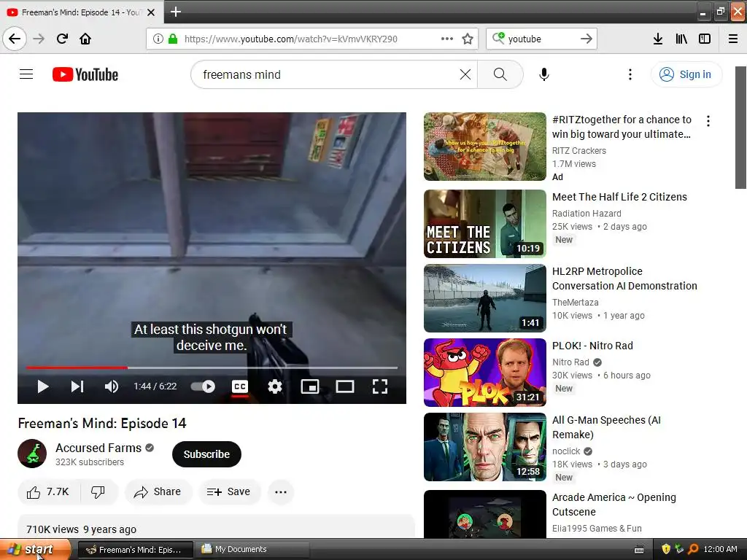Search YouTube by voice microphone

pos(544,74)
